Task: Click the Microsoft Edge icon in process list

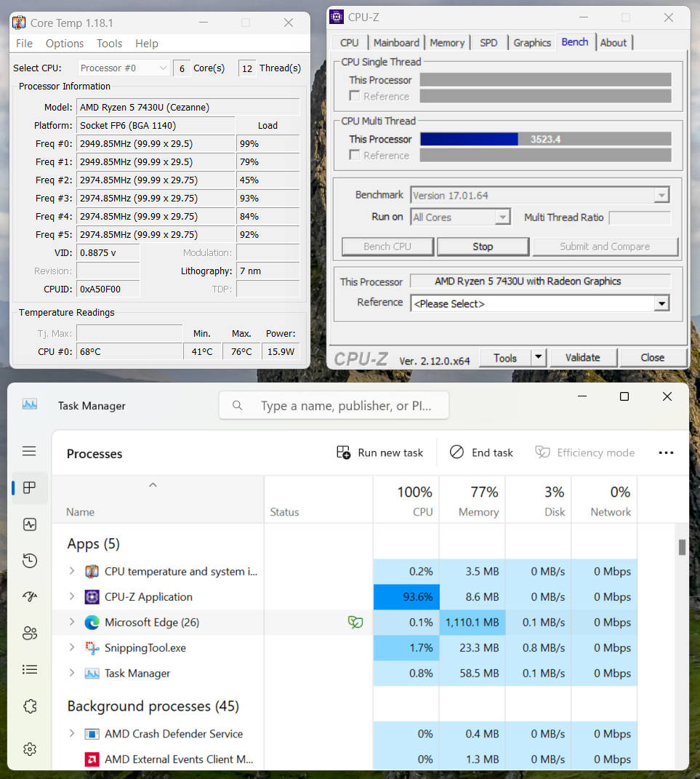Action: [x=92, y=622]
